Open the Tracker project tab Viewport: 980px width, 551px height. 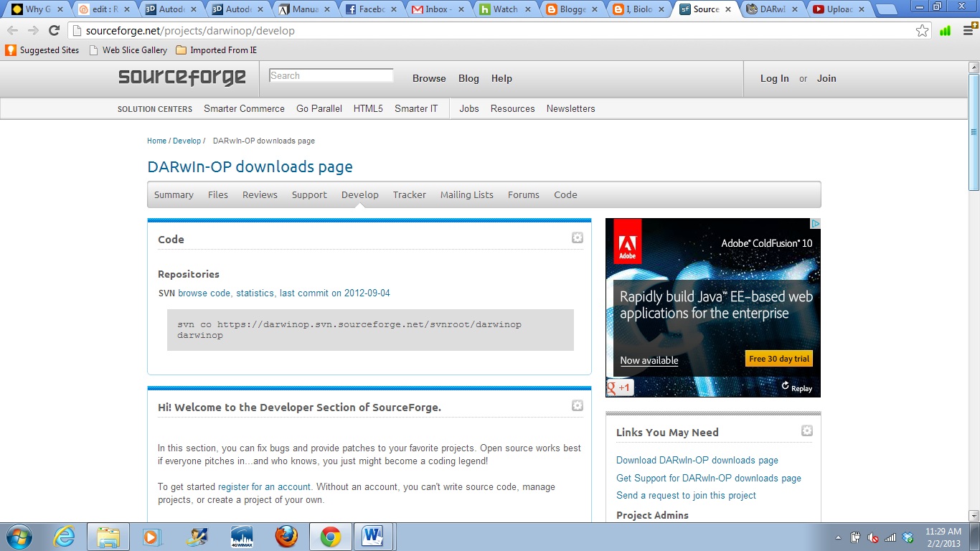[410, 194]
